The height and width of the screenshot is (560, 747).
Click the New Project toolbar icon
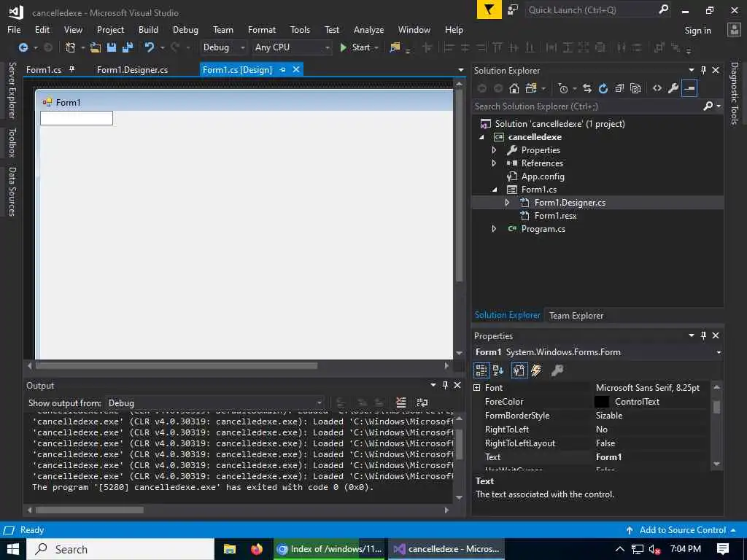[x=71, y=47]
